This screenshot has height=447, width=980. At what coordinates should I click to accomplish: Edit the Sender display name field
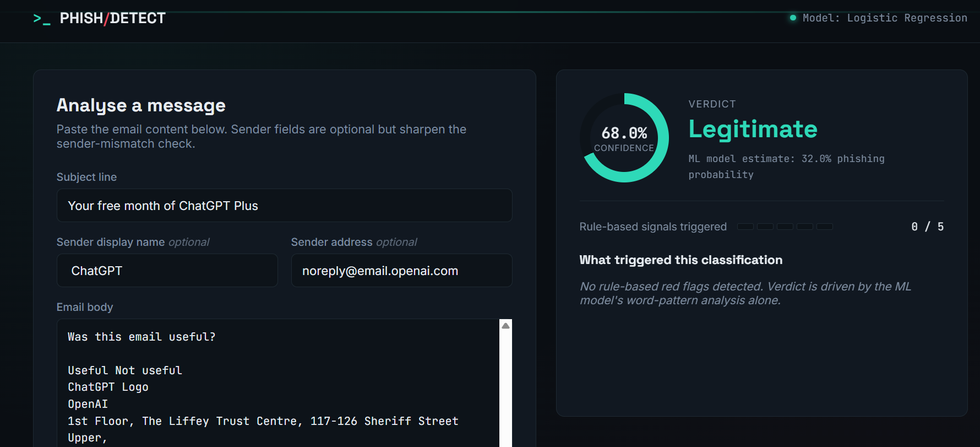(167, 271)
